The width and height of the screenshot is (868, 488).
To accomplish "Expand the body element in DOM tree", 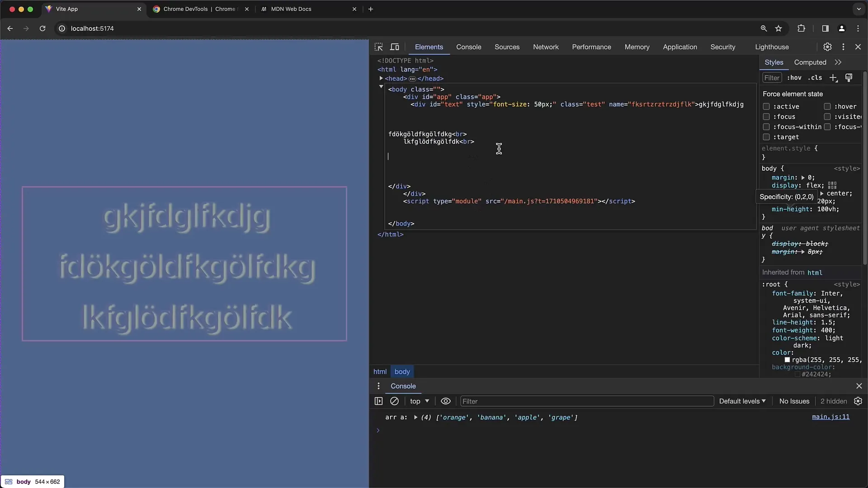I will tap(380, 89).
